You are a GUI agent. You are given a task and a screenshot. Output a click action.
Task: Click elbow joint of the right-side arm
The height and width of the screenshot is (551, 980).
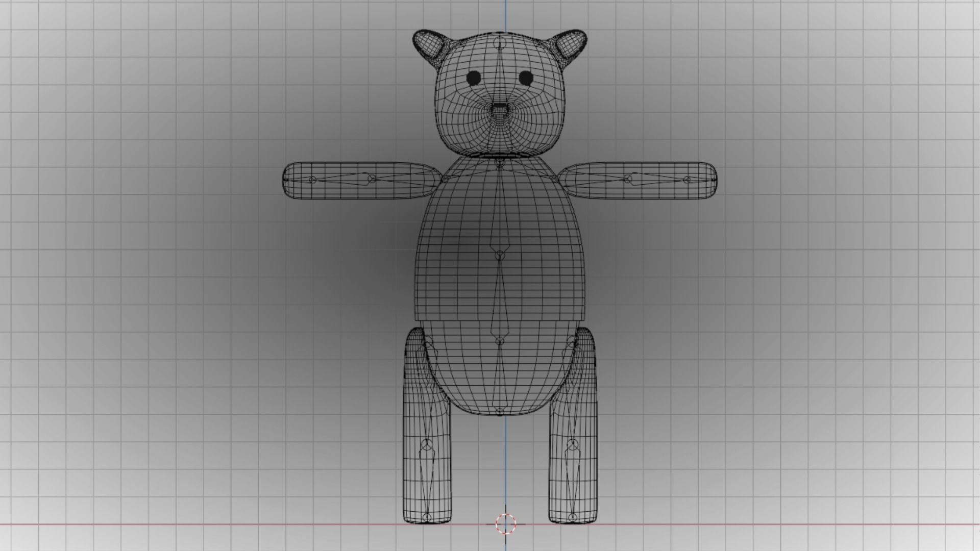pyautogui.click(x=628, y=178)
